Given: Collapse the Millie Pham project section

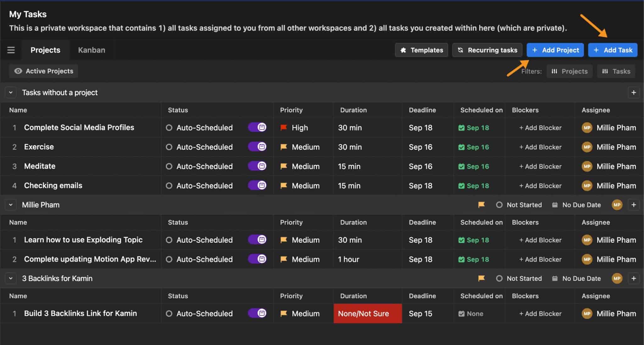Looking at the screenshot, I should pos(11,205).
